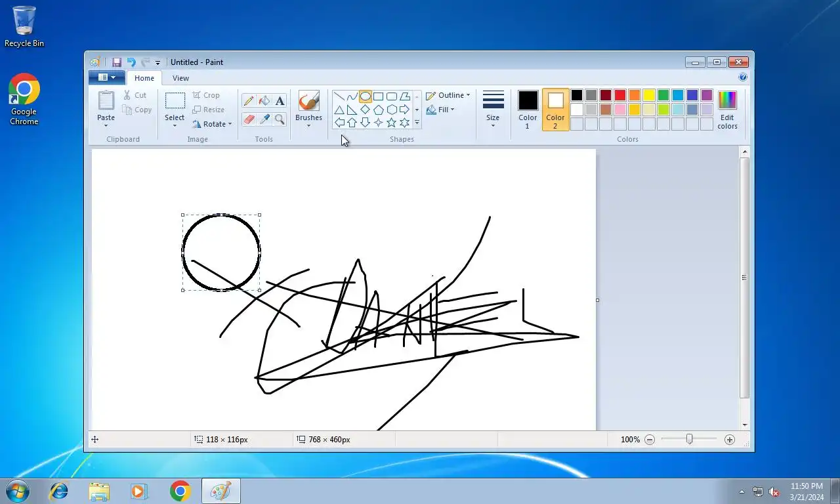This screenshot has width=840, height=504.
Task: Activate the Color 2 background box
Action: click(x=555, y=110)
